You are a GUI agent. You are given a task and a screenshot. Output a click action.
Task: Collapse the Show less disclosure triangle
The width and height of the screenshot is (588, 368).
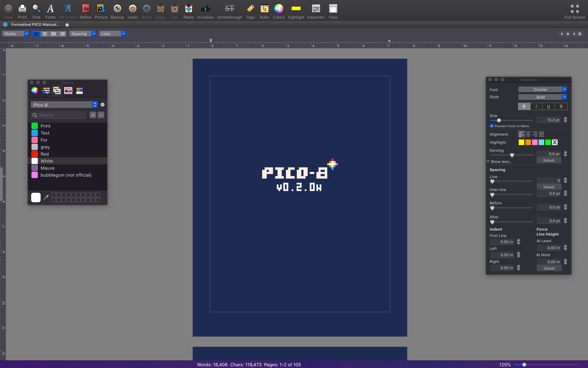click(x=488, y=161)
